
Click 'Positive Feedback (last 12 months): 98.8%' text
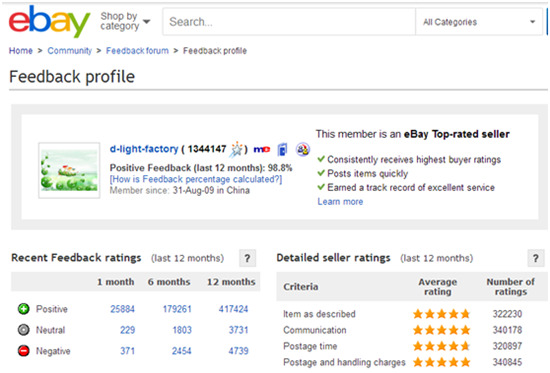[201, 168]
